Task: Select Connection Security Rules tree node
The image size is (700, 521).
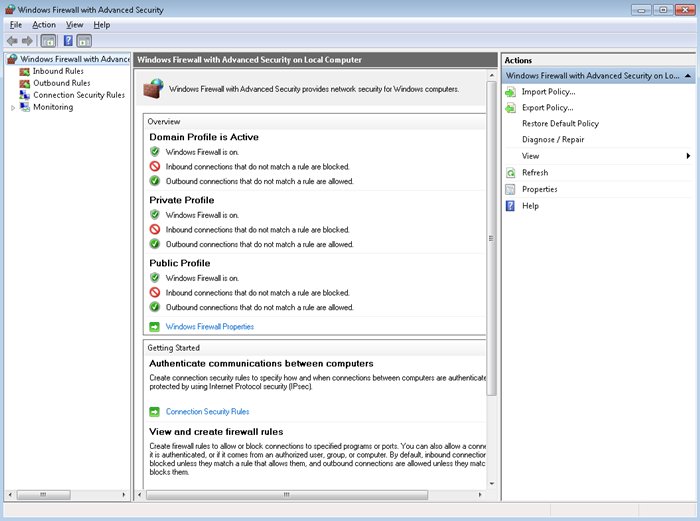Action: tap(79, 95)
